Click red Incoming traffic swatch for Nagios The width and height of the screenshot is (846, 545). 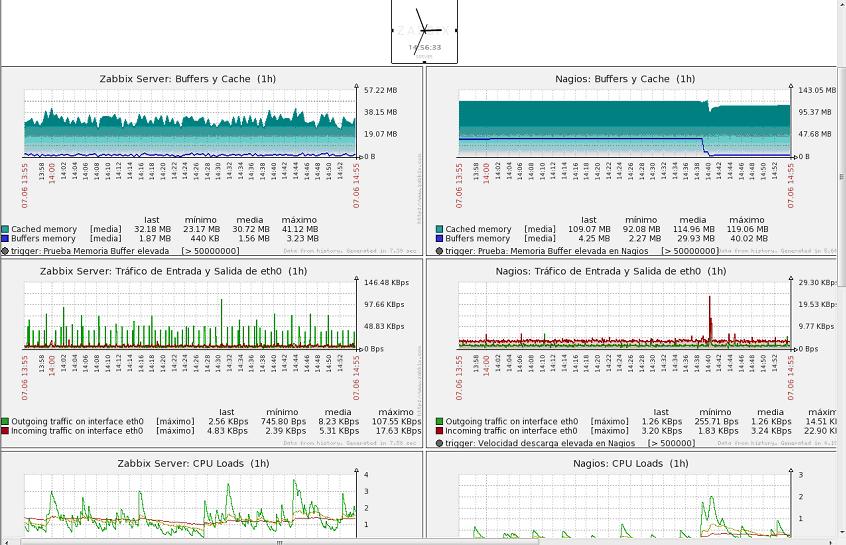(x=440, y=431)
